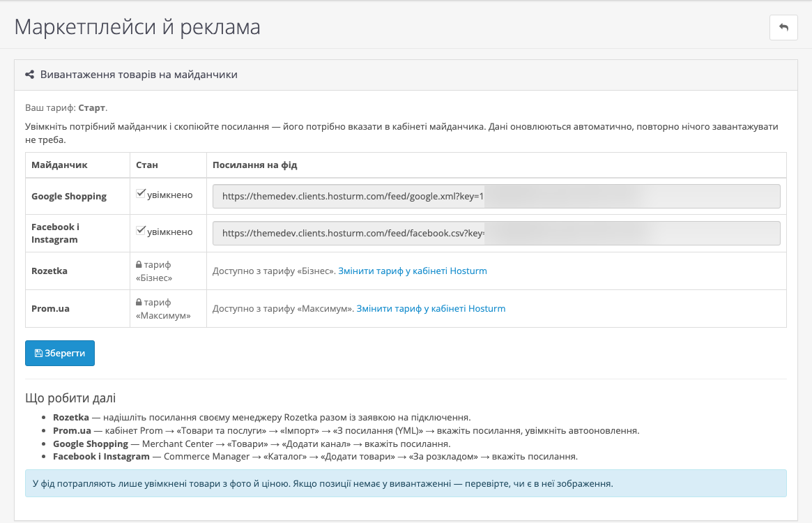Click the Google Shopping Merchant Center instruction

click(x=252, y=444)
